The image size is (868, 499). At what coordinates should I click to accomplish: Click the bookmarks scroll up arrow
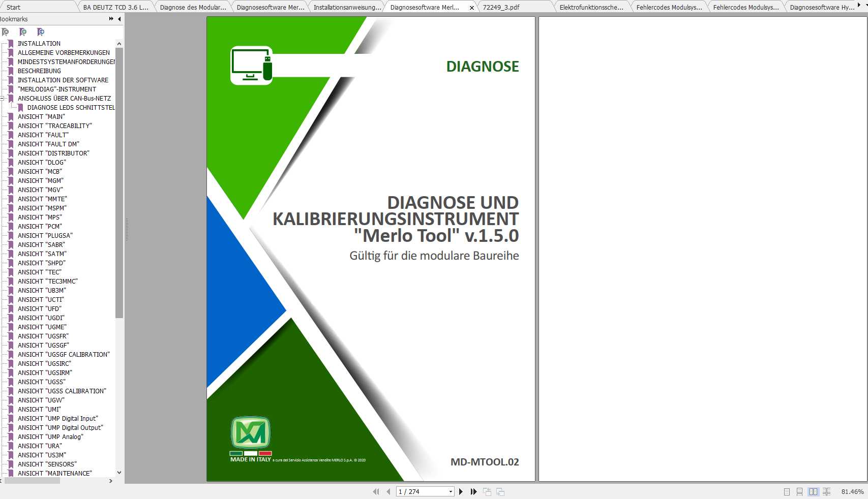[x=119, y=44]
